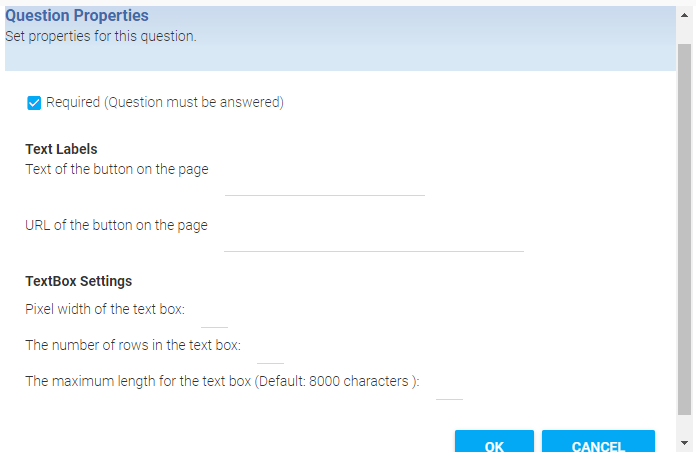Click the TextBox Settings section heading
The height and width of the screenshot is (459, 696).
click(x=78, y=281)
